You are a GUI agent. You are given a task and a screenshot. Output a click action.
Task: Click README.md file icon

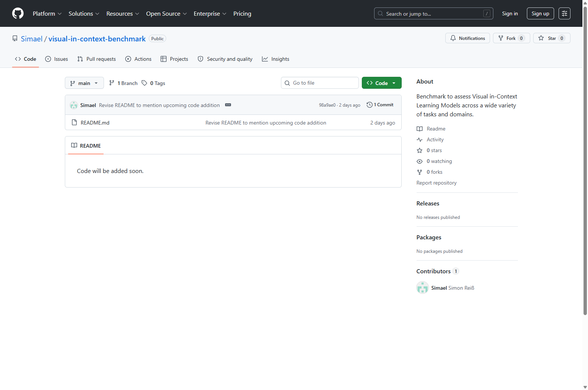coord(74,122)
